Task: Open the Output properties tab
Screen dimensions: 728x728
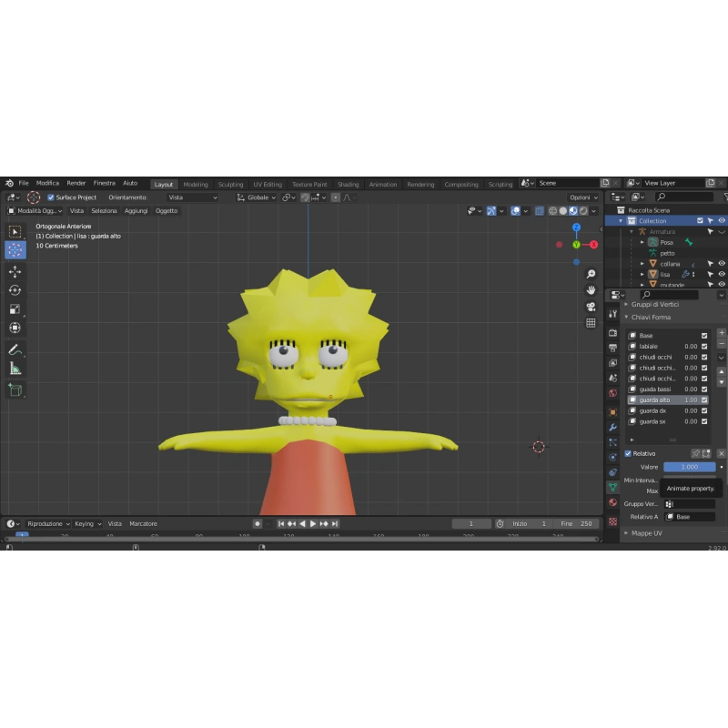Action: 612,348
